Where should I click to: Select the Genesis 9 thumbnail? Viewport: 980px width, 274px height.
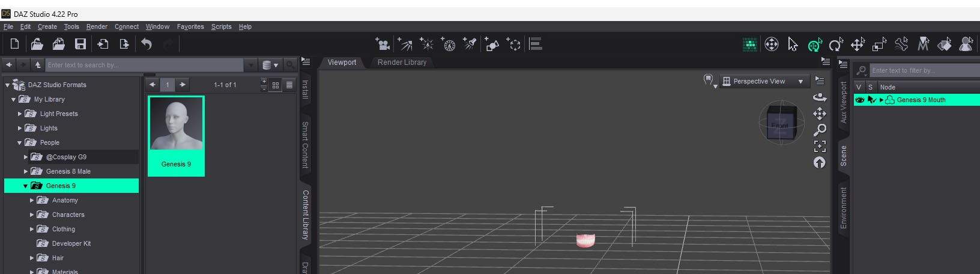176,136
